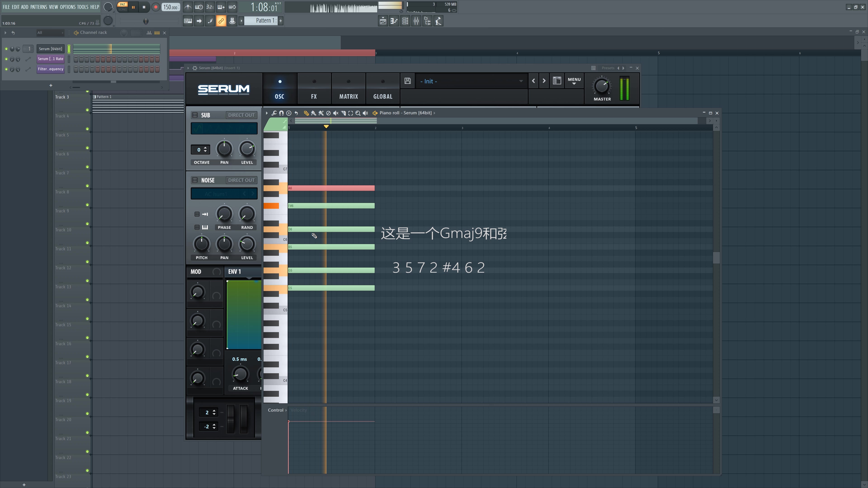Viewport: 868px width, 488px height.
Task: Stop playback
Action: (144, 7)
